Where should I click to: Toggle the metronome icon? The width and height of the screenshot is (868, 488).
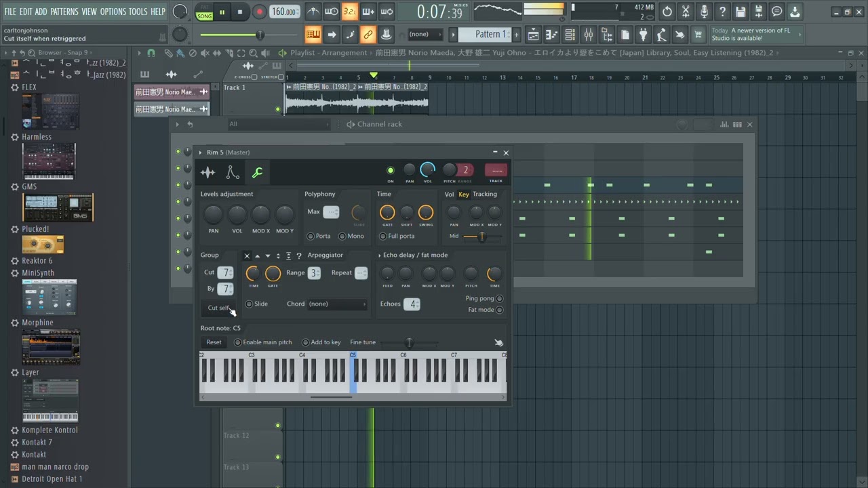tap(313, 12)
